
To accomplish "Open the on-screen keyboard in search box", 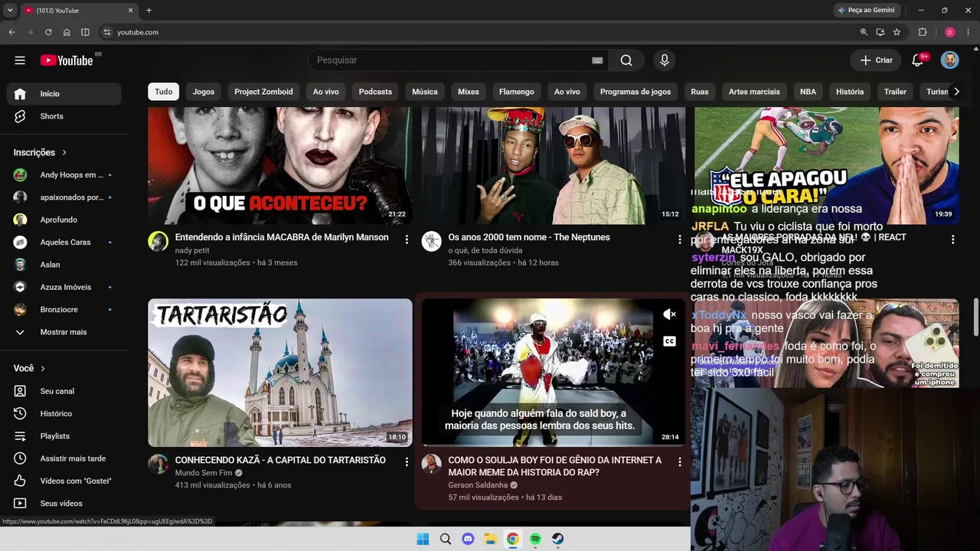I will (x=597, y=60).
